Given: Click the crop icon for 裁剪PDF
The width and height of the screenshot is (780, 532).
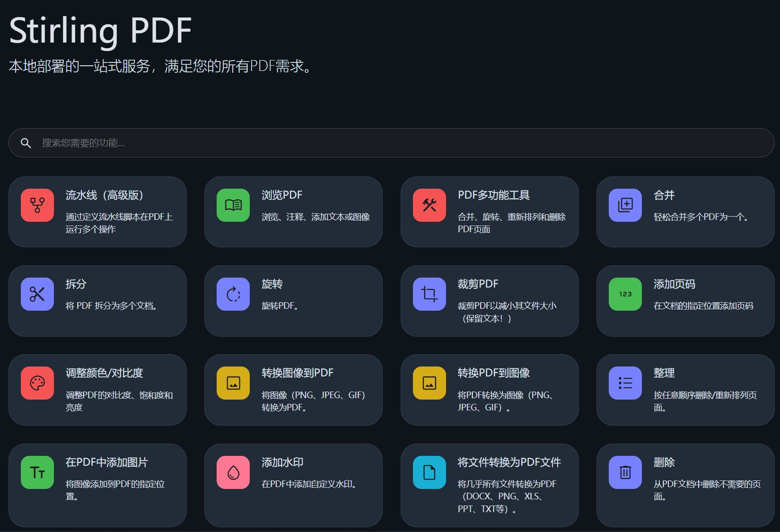Looking at the screenshot, I should (x=429, y=294).
